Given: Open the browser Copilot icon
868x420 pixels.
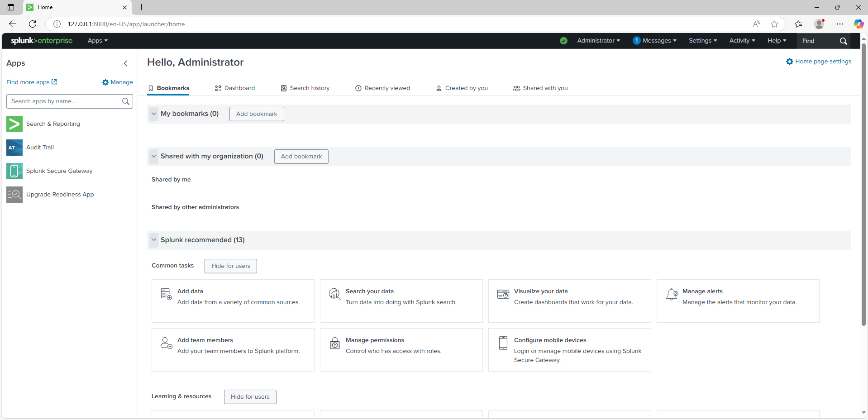Looking at the screenshot, I should point(858,24).
